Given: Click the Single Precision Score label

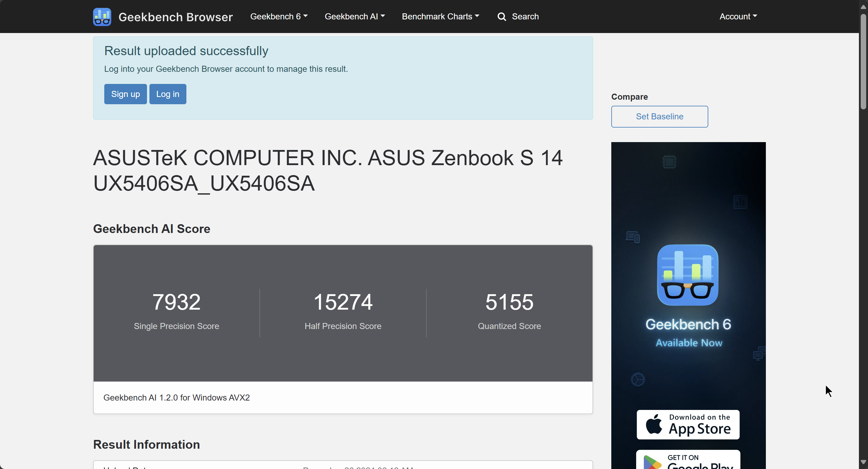Looking at the screenshot, I should pyautogui.click(x=176, y=326).
